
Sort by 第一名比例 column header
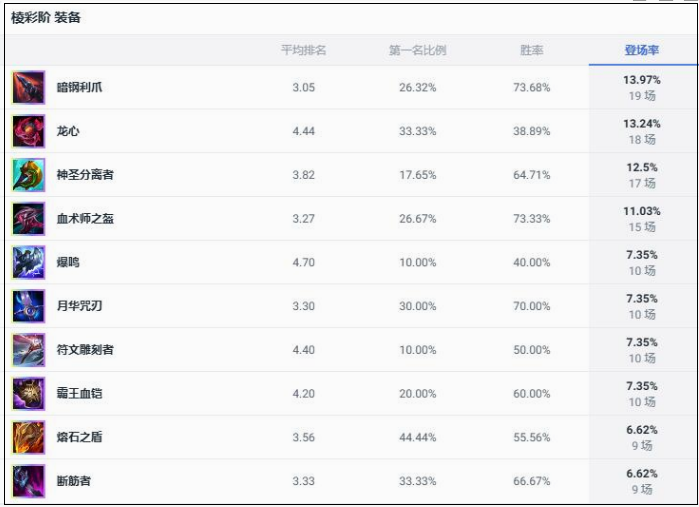417,50
